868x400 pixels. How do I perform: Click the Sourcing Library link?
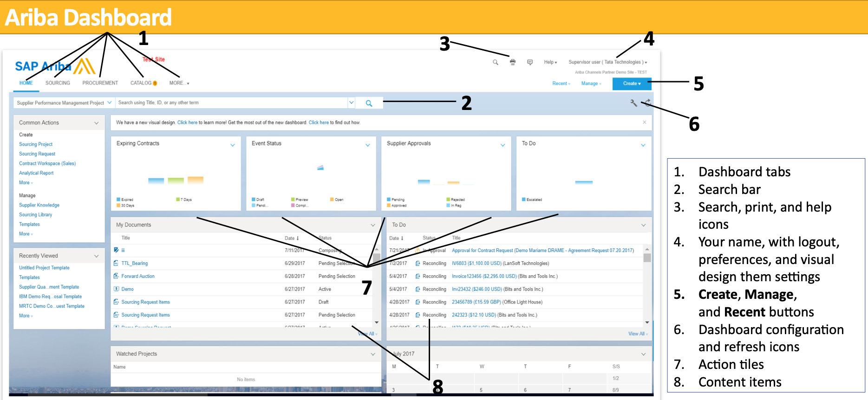pyautogui.click(x=35, y=215)
